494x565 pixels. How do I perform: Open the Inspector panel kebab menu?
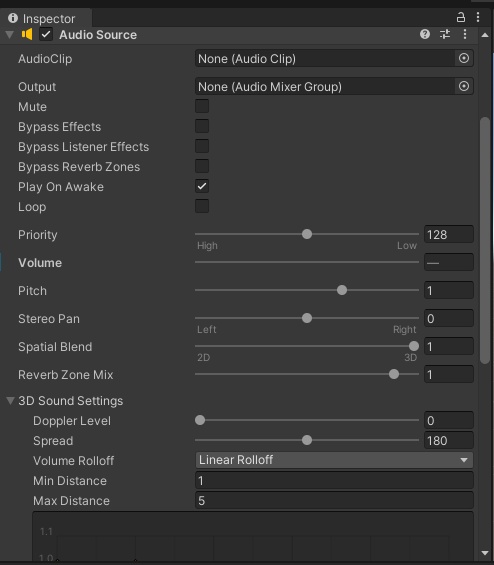pyautogui.click(x=478, y=17)
